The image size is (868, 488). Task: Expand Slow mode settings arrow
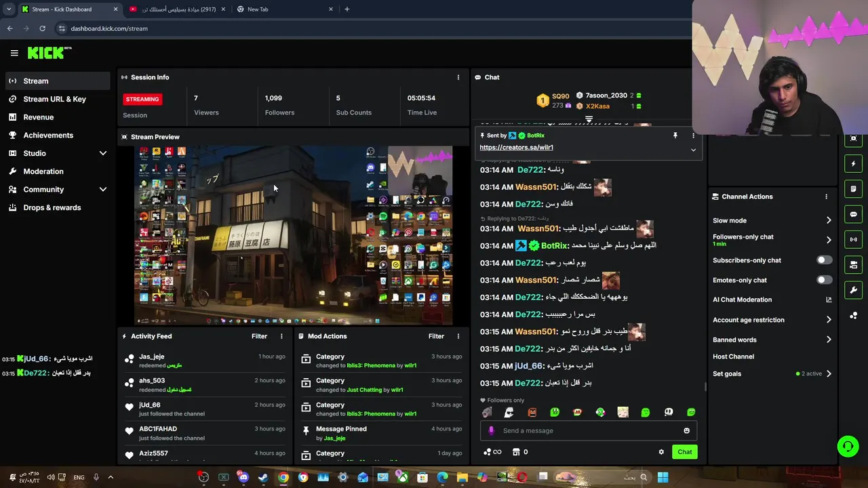coord(829,220)
